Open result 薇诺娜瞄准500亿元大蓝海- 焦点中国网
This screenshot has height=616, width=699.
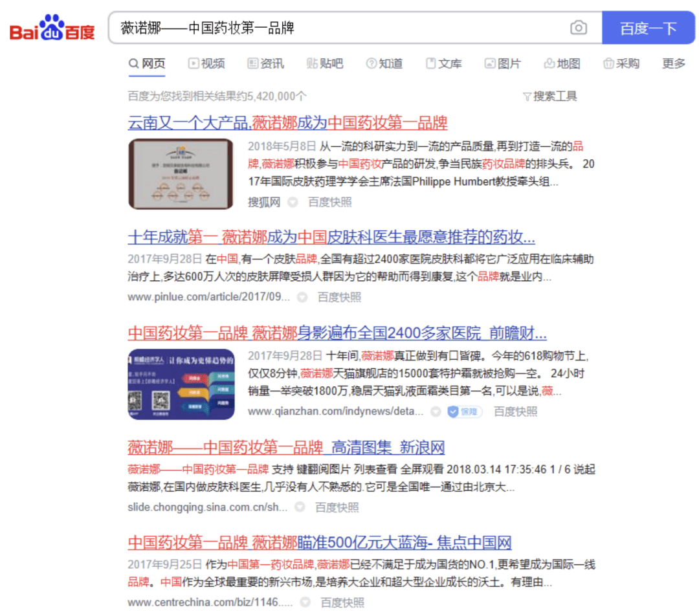tap(319, 542)
